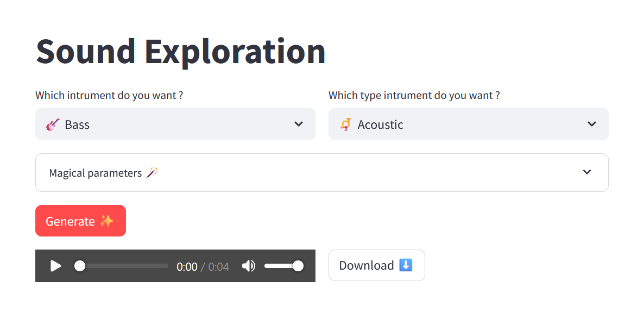Expand the Magical parameters chevron
644x330 pixels.
(x=587, y=172)
